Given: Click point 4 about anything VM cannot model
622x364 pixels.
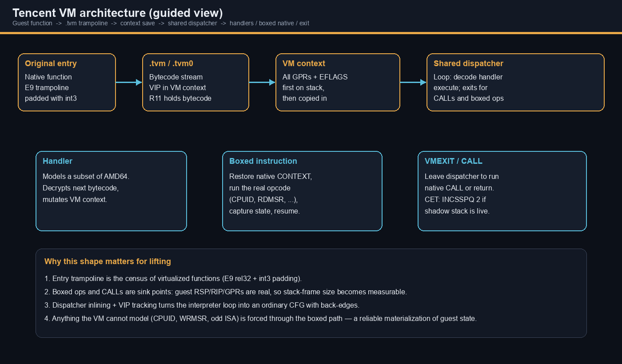Looking at the screenshot, I should (260, 319).
